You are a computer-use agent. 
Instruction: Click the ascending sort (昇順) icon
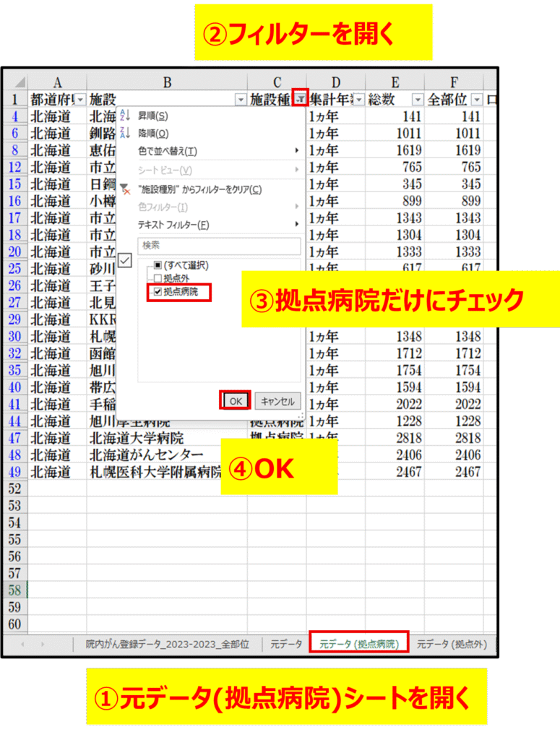coord(124,116)
